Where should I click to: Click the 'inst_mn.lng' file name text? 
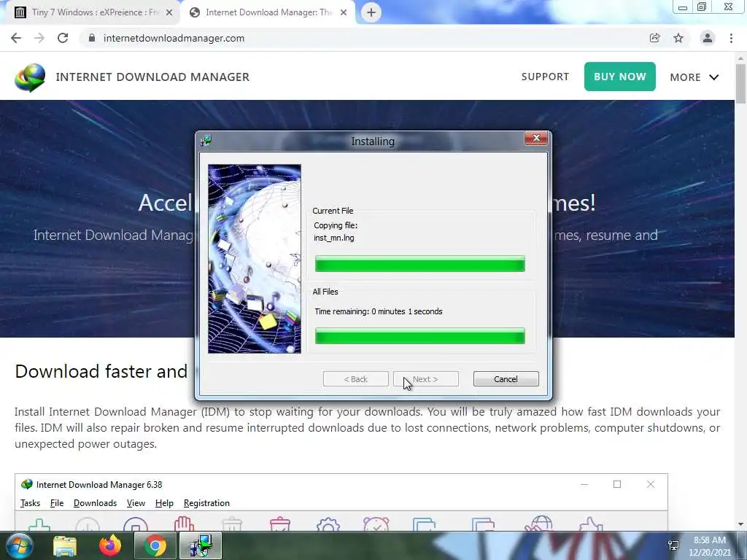pyautogui.click(x=334, y=238)
